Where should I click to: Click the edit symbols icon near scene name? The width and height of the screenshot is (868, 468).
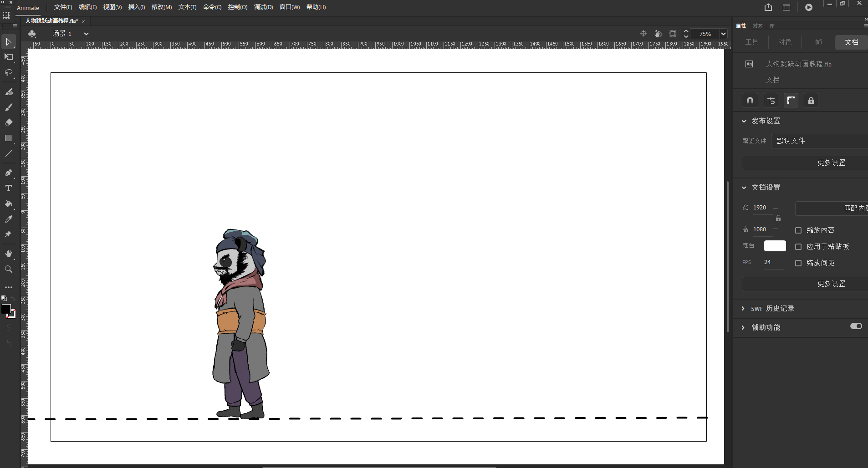(32, 34)
